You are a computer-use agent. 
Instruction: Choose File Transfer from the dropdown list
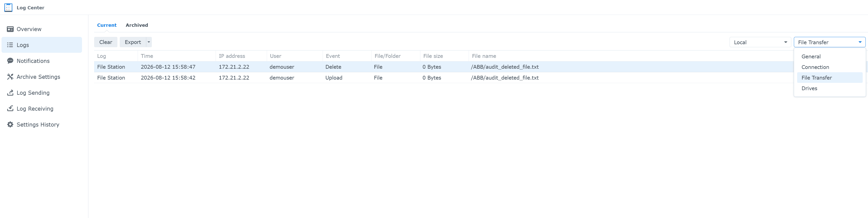(x=830, y=78)
